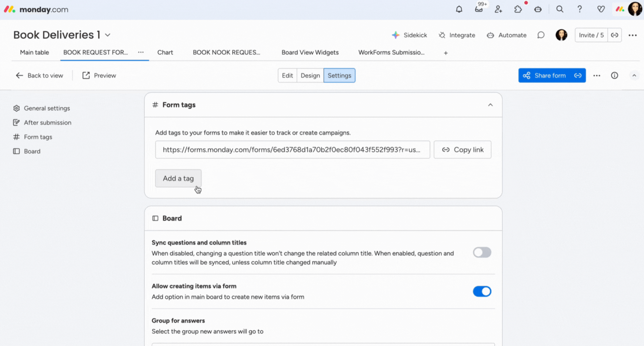The height and width of the screenshot is (346, 644).
Task: Open the monday products switcher icon
Action: [620, 9]
